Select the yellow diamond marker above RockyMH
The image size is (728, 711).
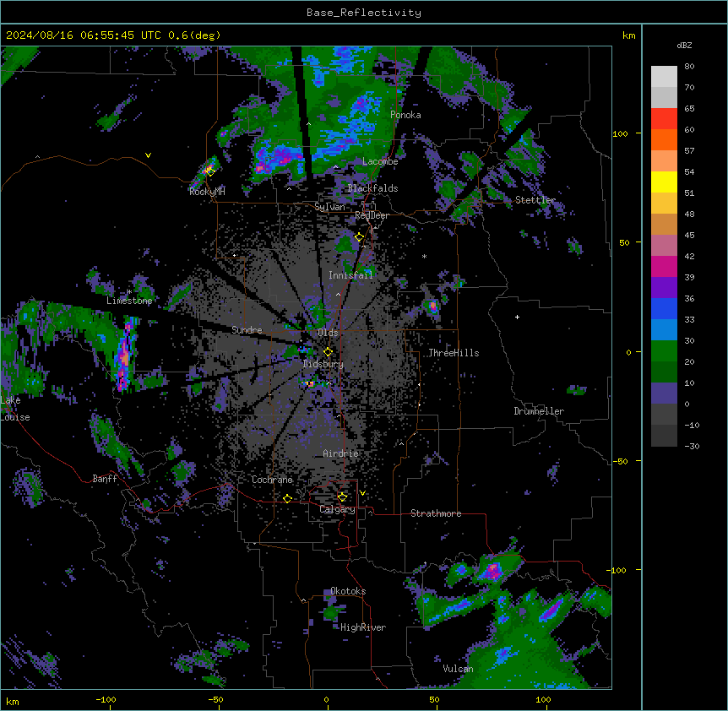tap(209, 171)
